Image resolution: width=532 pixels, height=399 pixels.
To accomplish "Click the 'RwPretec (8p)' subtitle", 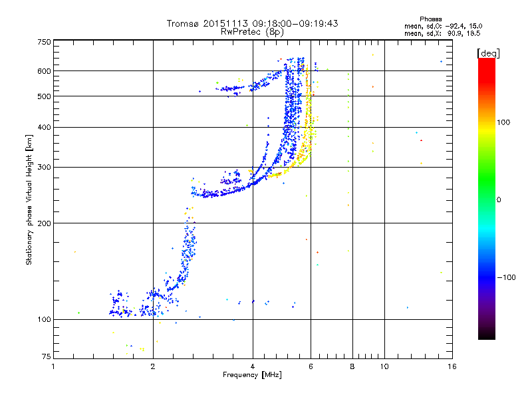I will [252, 32].
